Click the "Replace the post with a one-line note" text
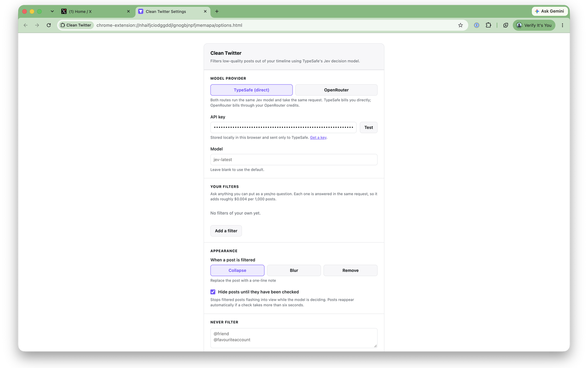This screenshot has width=588, height=368. (x=243, y=280)
